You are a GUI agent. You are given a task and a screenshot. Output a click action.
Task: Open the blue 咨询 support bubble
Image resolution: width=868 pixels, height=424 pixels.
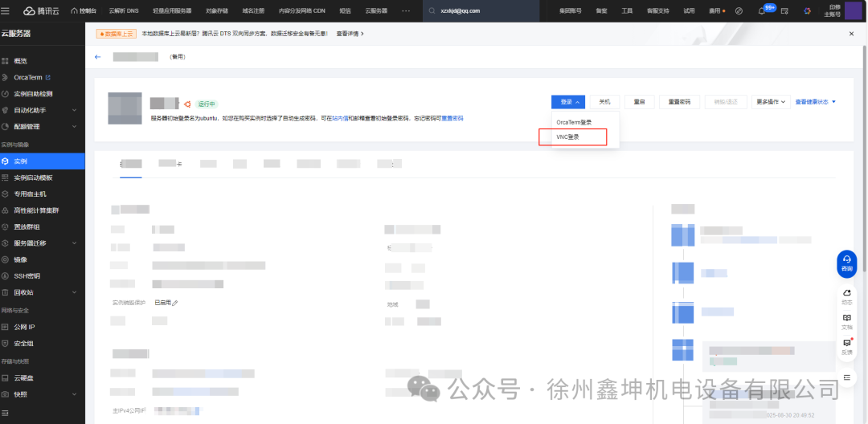846,263
